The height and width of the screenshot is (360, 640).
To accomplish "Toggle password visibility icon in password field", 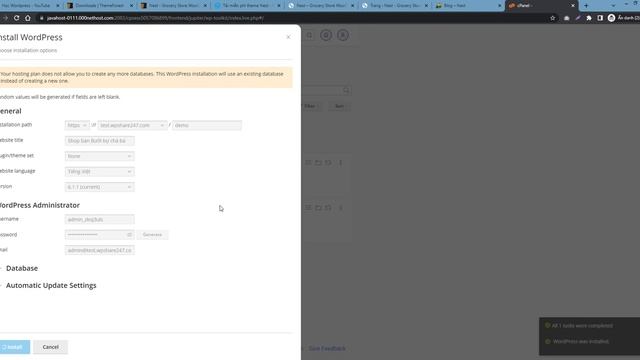I will click(129, 235).
